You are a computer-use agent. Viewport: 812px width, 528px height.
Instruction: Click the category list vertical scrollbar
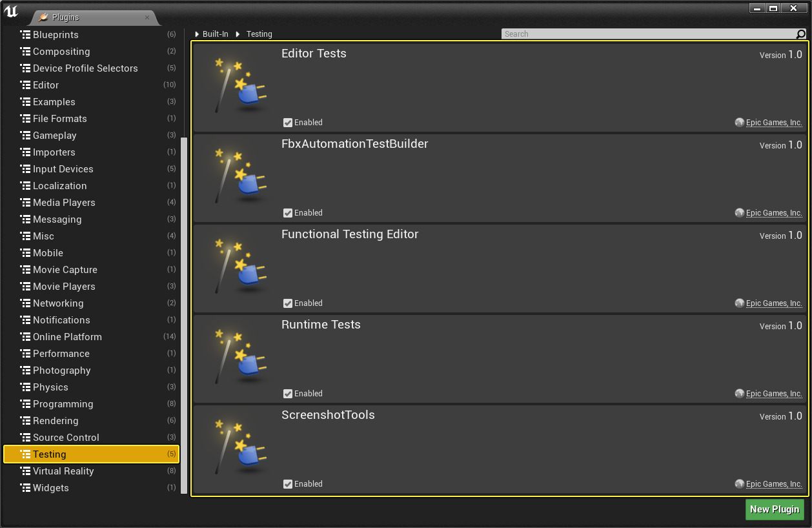(x=184, y=310)
